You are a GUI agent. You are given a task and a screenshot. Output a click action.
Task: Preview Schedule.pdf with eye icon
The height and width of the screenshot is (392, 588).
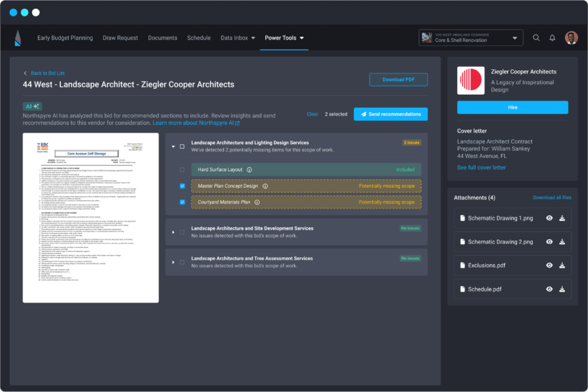pyautogui.click(x=550, y=289)
